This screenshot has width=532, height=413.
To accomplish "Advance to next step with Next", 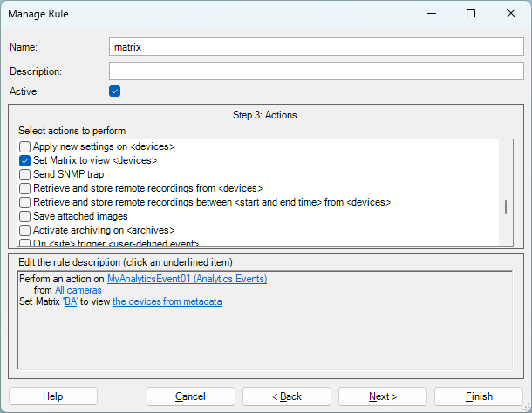I will (383, 396).
